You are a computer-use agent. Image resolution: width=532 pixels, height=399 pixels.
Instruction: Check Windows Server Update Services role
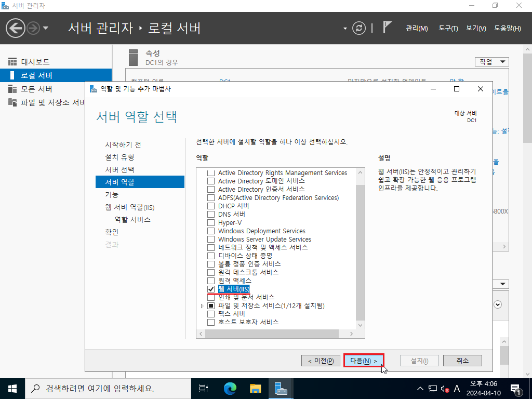[211, 239]
